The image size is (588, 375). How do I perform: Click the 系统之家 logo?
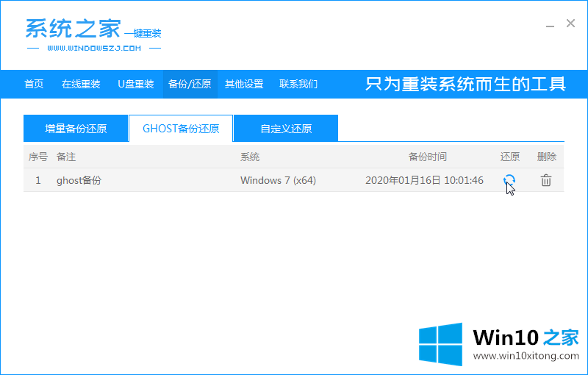[93, 35]
